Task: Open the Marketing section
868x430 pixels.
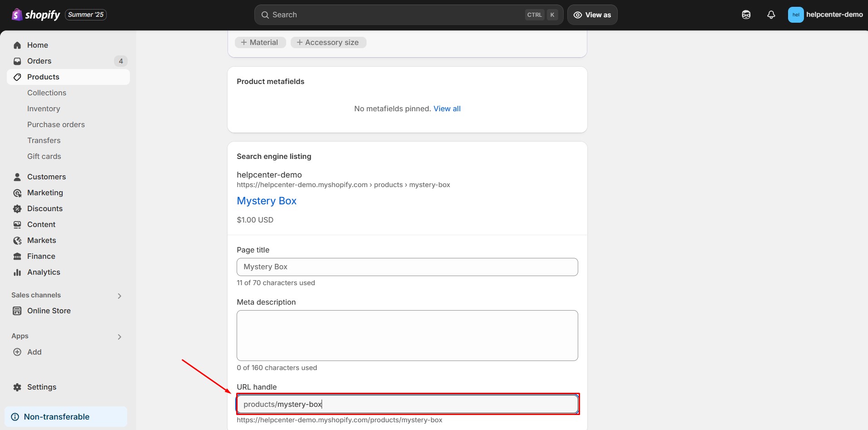Action: (45, 193)
